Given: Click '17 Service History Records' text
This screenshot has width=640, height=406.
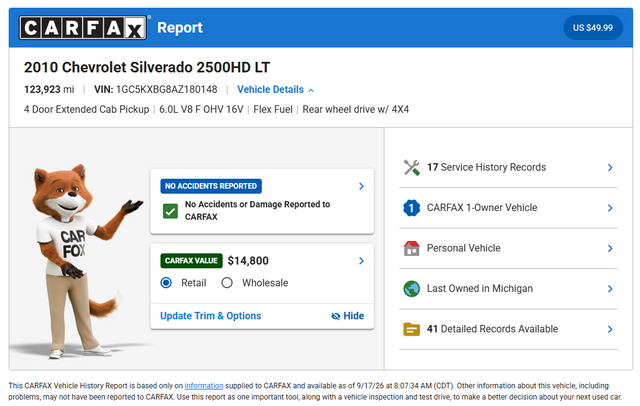Looking at the screenshot, I should (486, 167).
